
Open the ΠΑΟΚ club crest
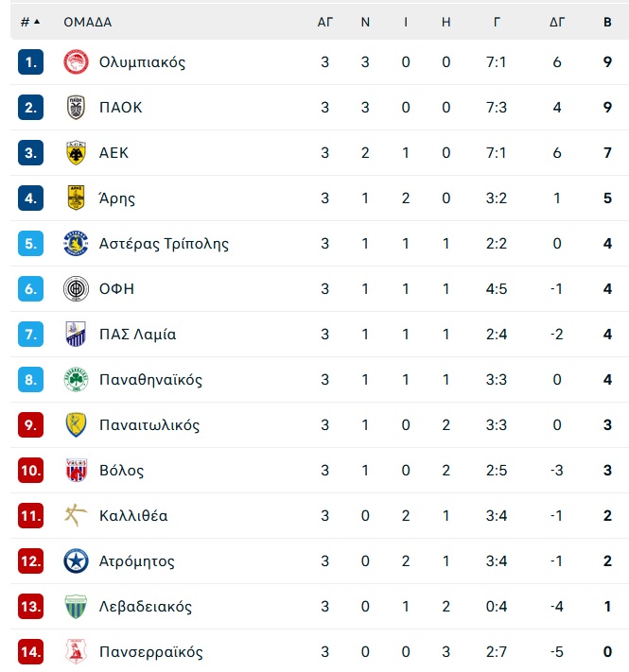click(x=76, y=107)
